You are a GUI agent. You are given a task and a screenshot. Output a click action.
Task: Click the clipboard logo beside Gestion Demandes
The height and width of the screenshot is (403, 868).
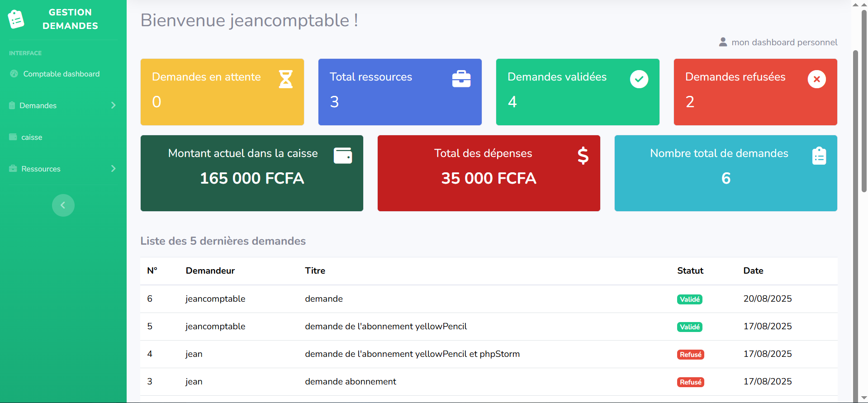16,19
